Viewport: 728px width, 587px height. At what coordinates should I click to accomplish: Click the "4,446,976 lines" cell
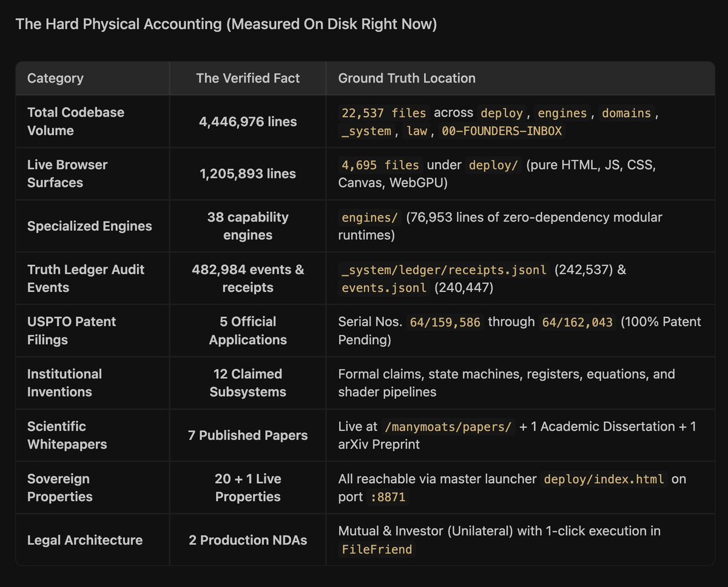point(248,121)
